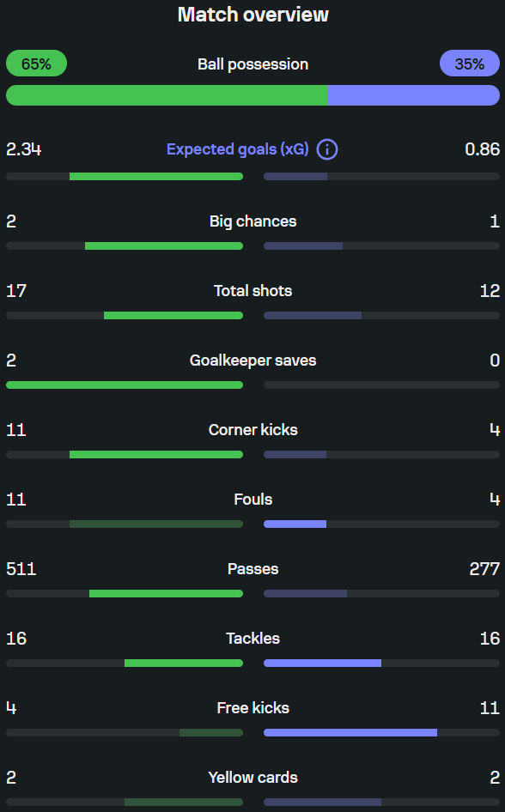Viewport: 505px width, 812px height.
Task: Click the Ball possession label
Action: tap(252, 64)
